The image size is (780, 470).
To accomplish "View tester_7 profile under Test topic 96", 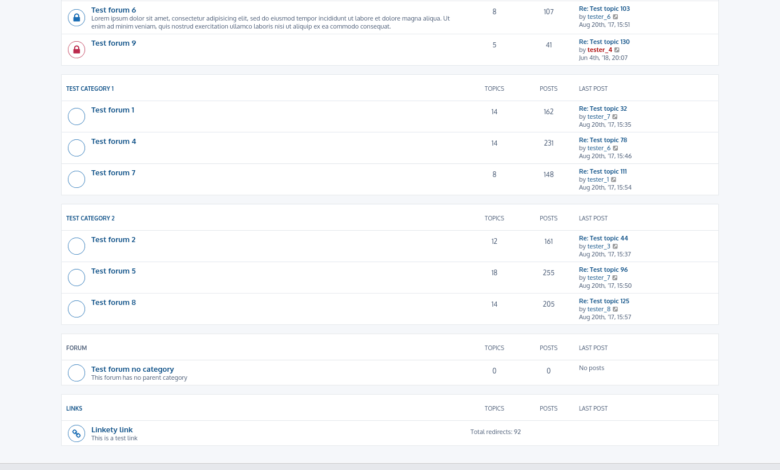I will point(598,278).
